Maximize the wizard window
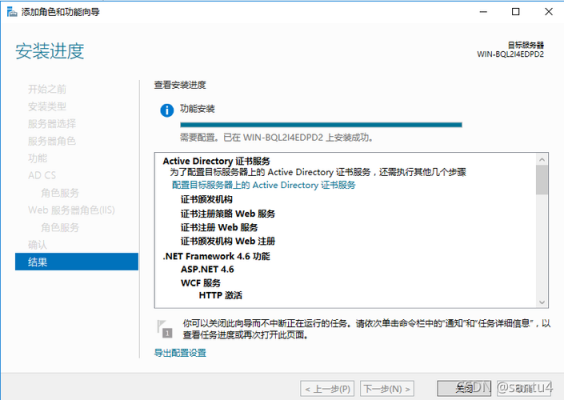Screen dimensions: 564x400 515,12
